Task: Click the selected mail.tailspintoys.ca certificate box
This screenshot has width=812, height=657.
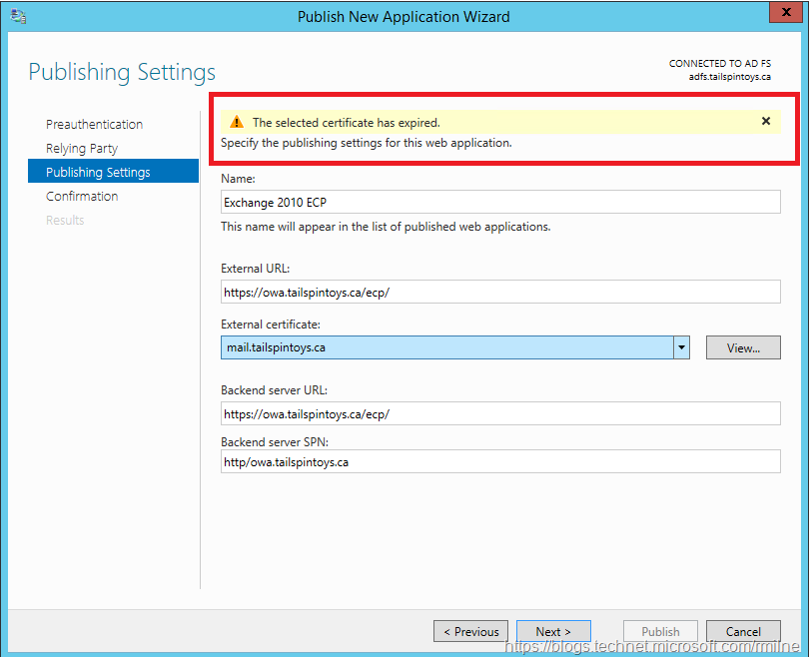Action: [x=446, y=347]
